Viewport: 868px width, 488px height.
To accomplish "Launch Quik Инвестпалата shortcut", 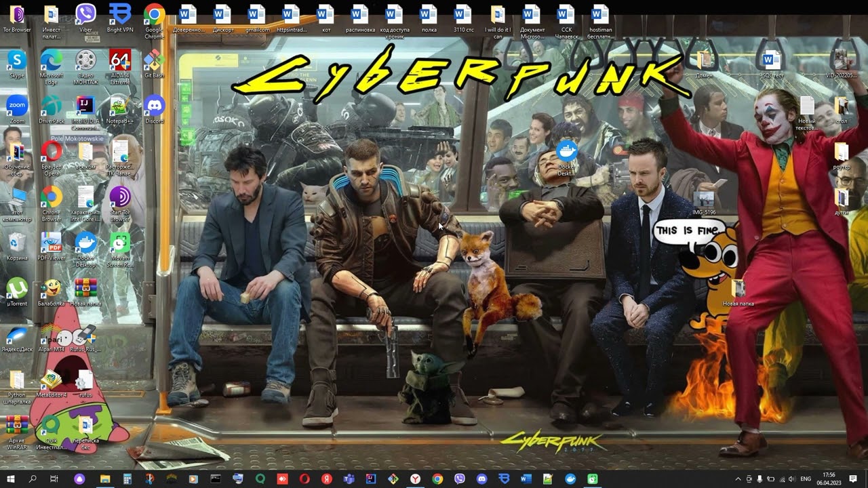I will (51, 433).
